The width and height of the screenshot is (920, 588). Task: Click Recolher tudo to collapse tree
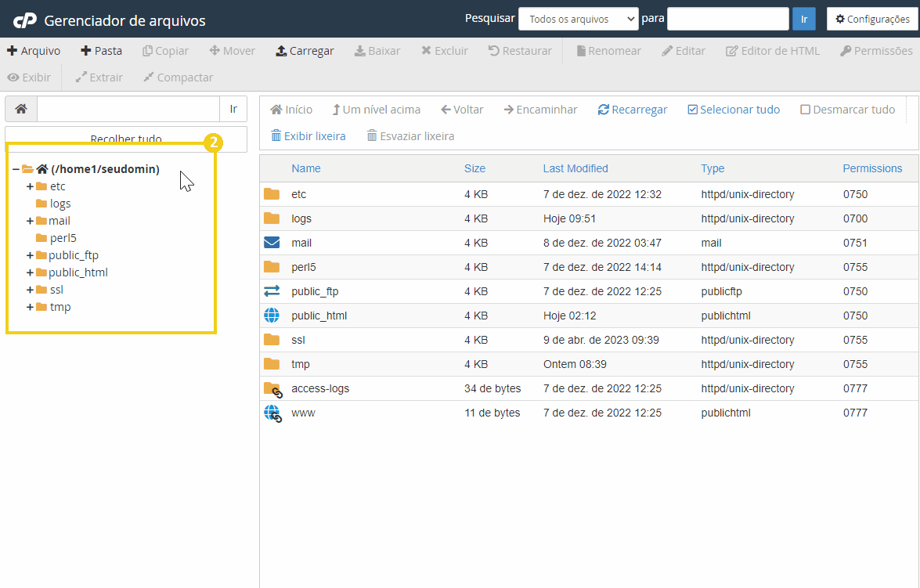126,139
